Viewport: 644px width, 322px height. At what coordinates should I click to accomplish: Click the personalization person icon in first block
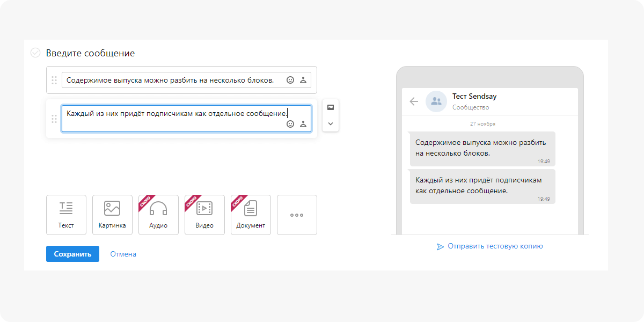303,80
